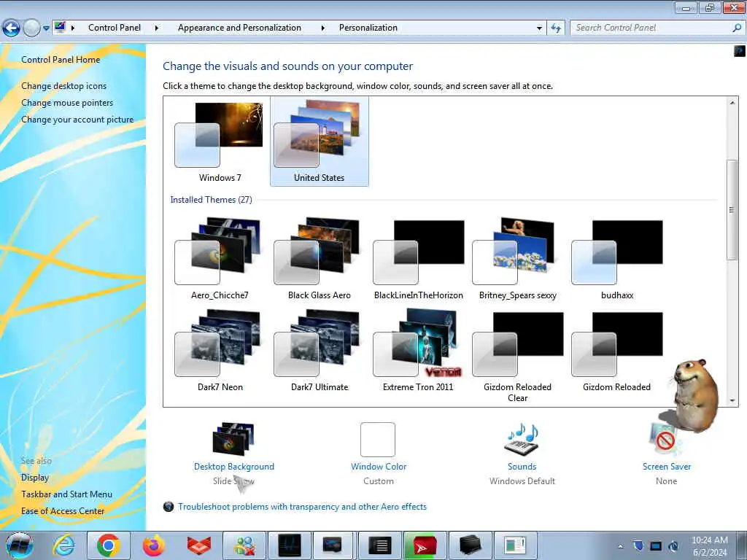Click Appearance and Personalization breadcrumb
The height and width of the screenshot is (560, 747).
[239, 28]
